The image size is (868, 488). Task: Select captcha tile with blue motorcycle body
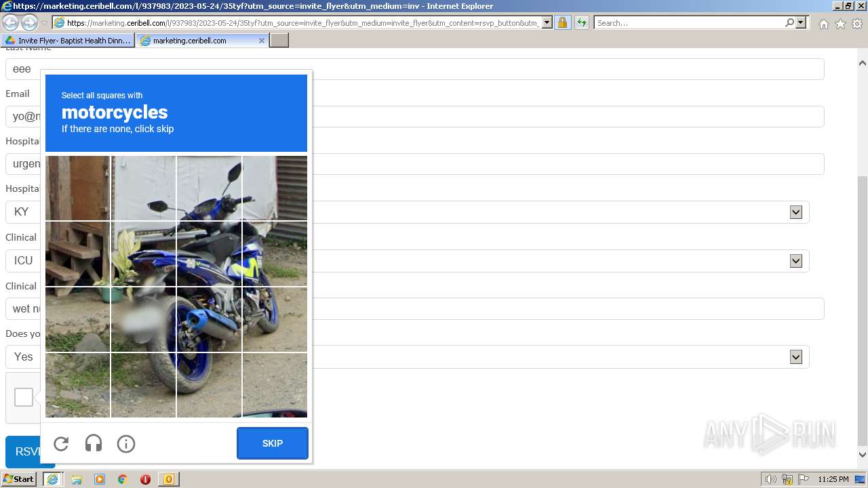[x=209, y=253]
